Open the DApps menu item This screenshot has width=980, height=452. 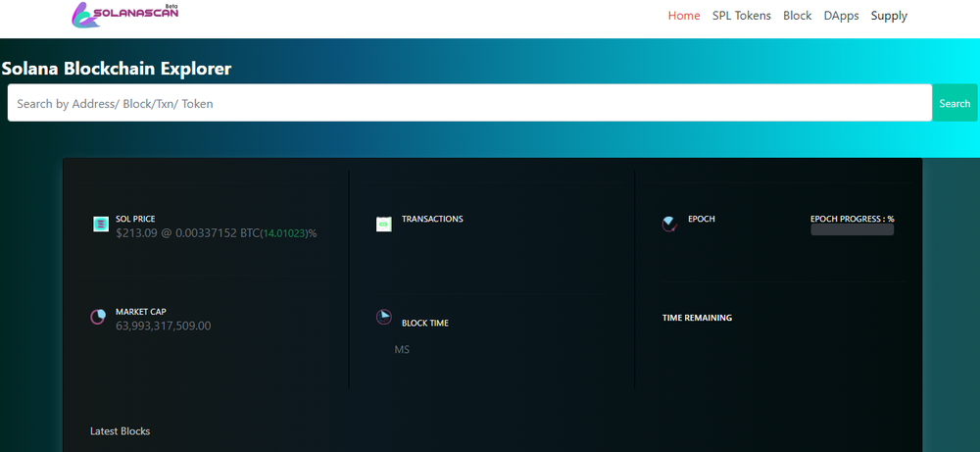pyautogui.click(x=841, y=16)
